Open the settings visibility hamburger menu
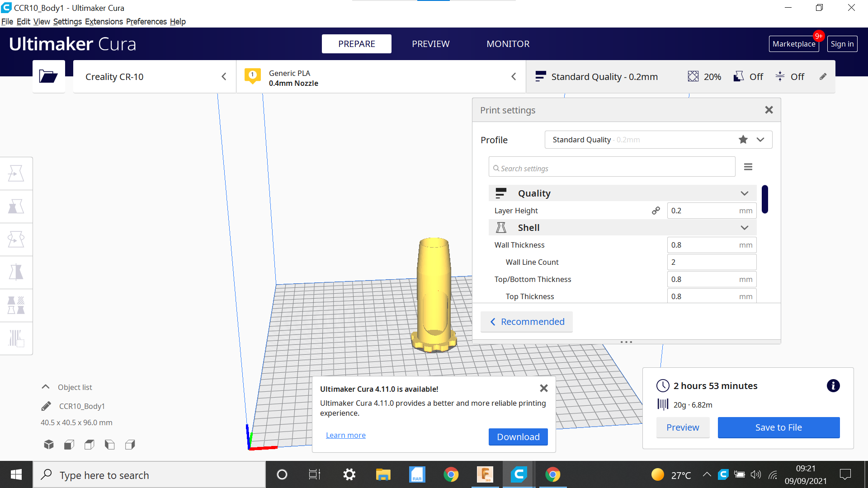The height and width of the screenshot is (488, 868). tap(748, 167)
